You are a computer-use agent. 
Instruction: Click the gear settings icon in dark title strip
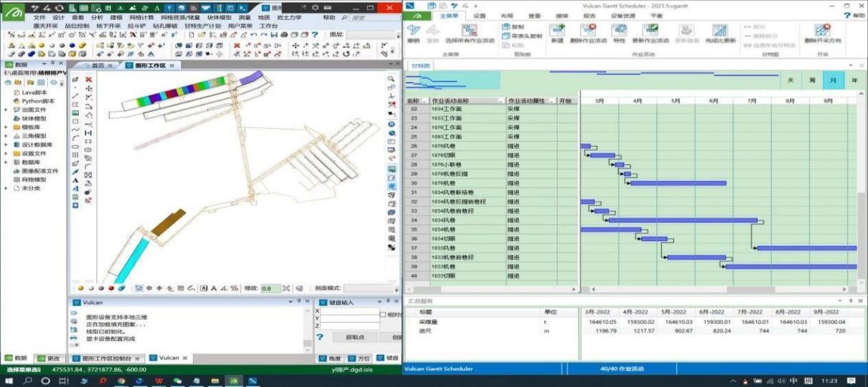[314, 7]
